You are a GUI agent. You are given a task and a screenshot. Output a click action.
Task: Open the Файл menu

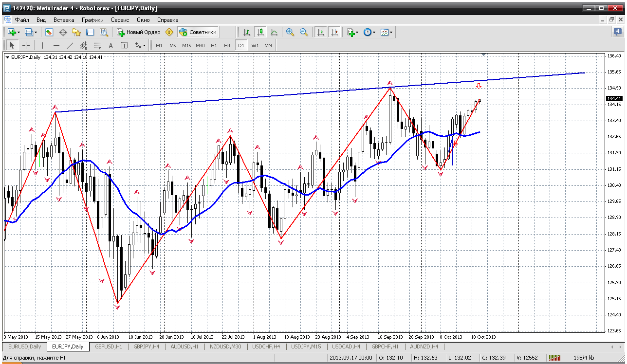(22, 20)
